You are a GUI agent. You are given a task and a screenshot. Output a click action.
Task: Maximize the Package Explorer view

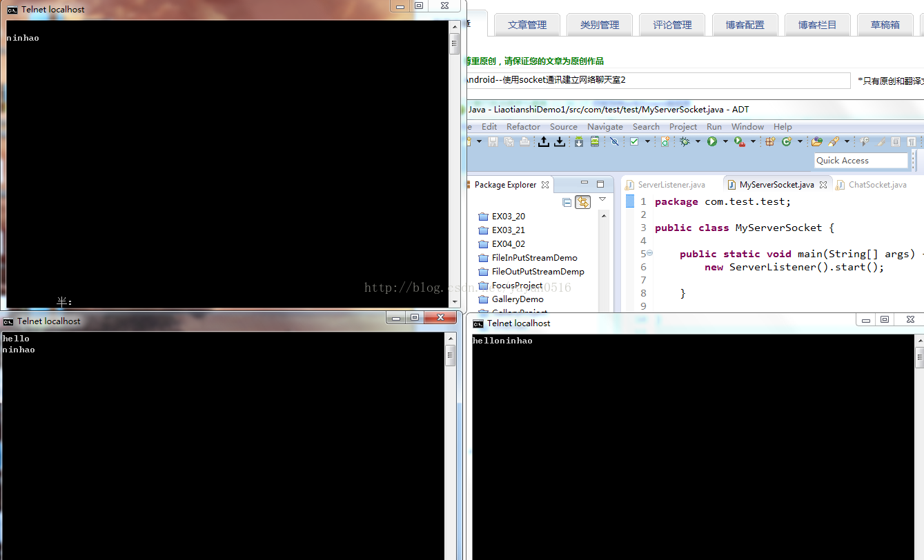point(600,184)
